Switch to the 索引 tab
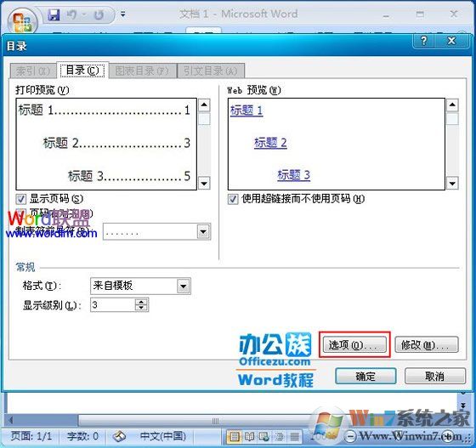The width and height of the screenshot is (476, 448). coord(33,71)
